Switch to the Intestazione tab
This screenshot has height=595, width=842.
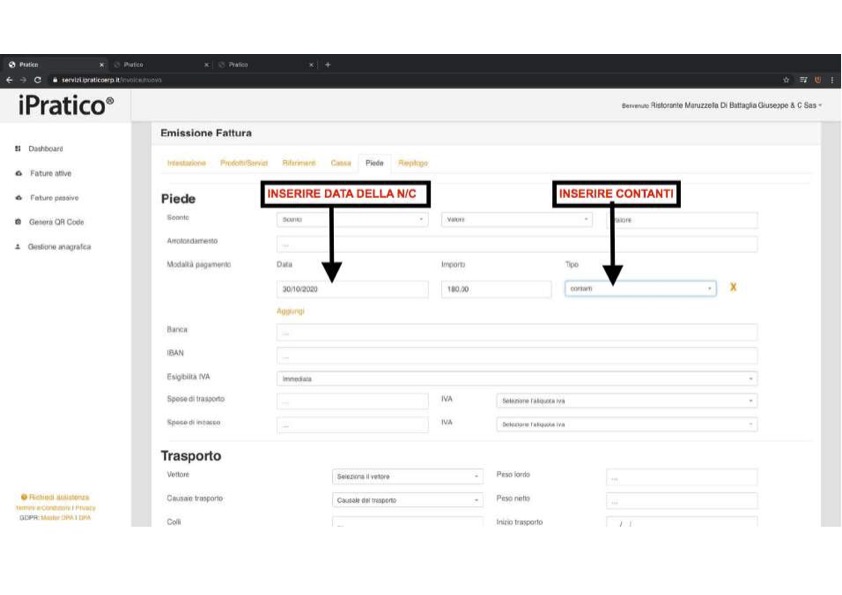pos(185,162)
